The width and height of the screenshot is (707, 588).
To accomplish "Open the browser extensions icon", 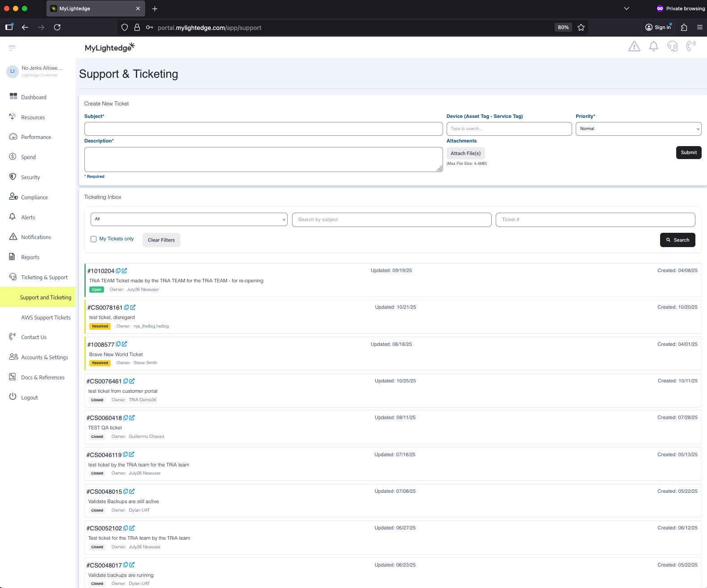I will [x=684, y=27].
